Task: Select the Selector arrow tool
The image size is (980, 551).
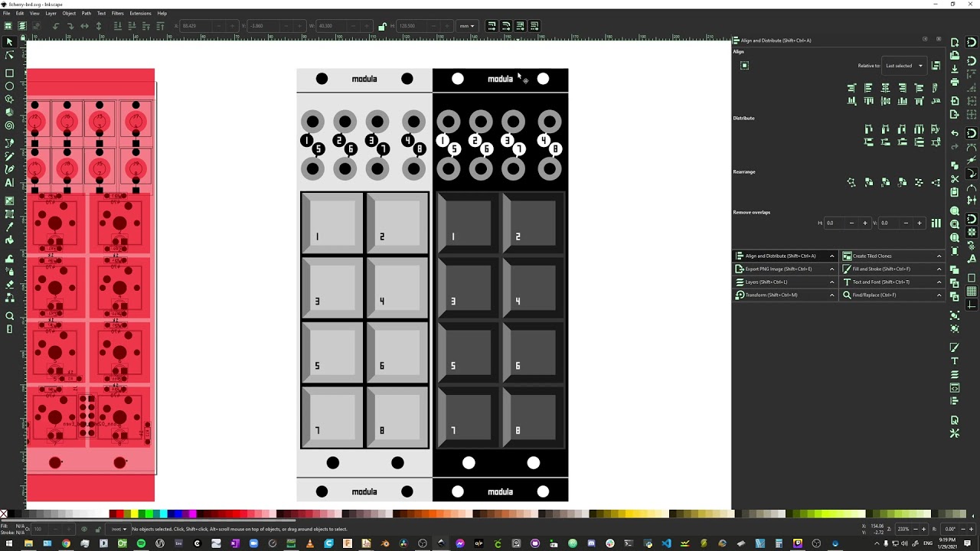Action: point(9,41)
